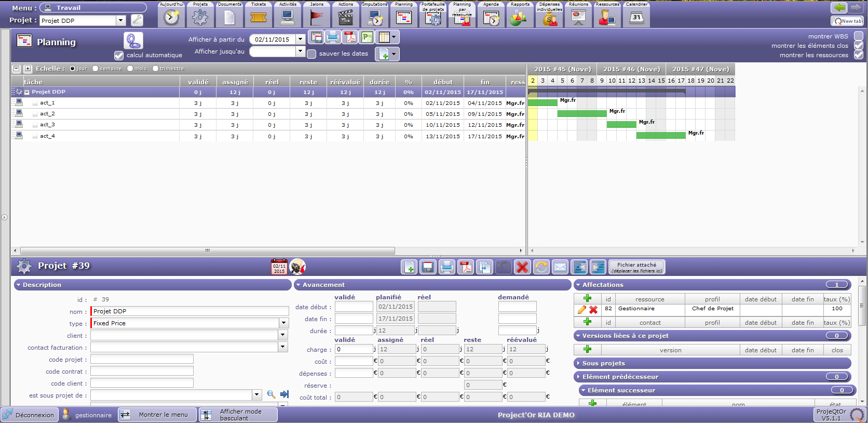868x423 pixels.
Task: Open the Tickets module icon
Action: (259, 17)
